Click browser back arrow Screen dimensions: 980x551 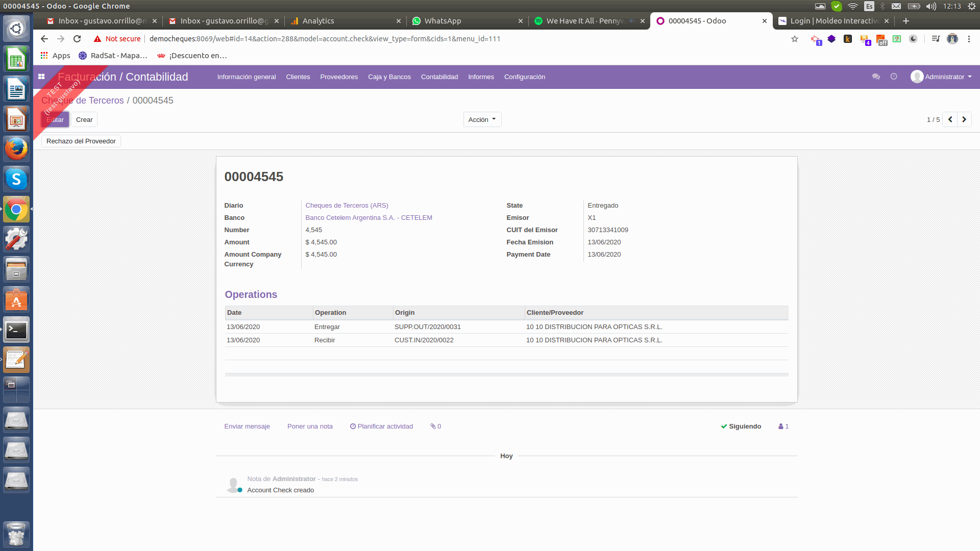pyautogui.click(x=44, y=39)
